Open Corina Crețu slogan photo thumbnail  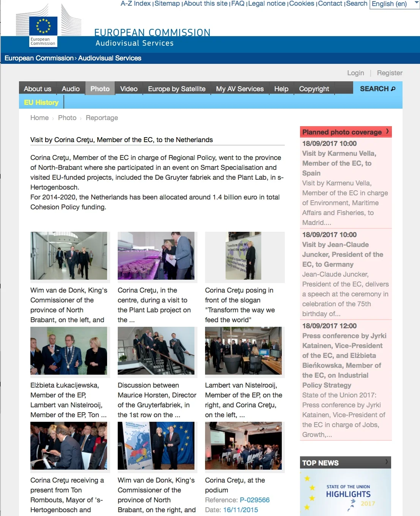pos(243,256)
